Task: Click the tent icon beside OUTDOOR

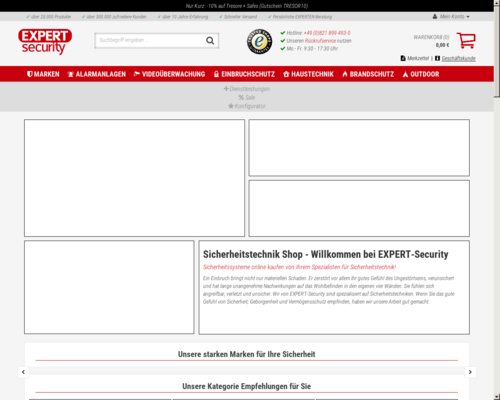Action: (405, 74)
